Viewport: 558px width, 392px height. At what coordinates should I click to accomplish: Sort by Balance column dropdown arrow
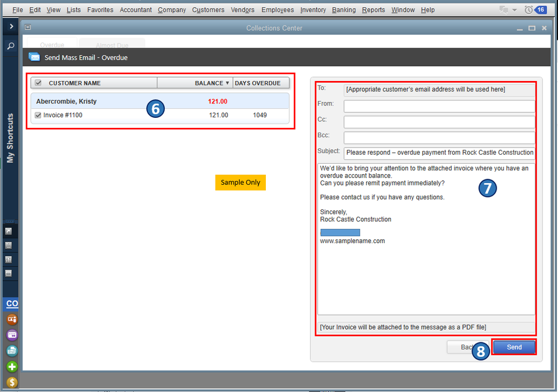[227, 83]
